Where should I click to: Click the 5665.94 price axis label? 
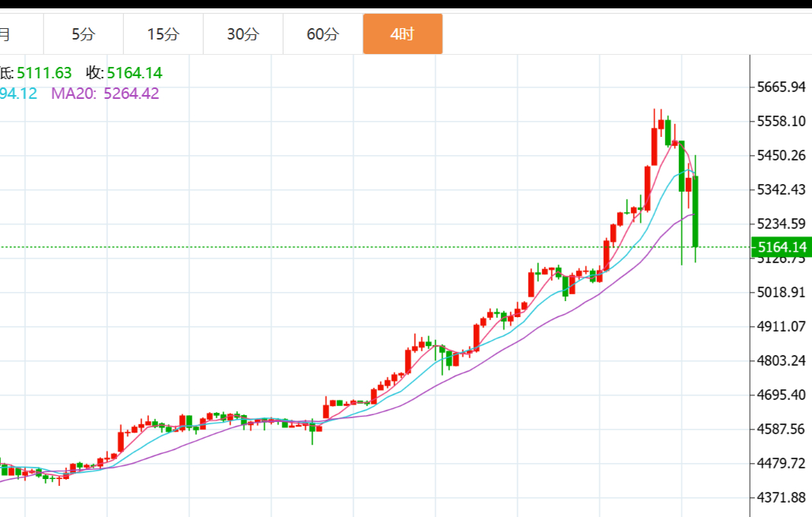[781, 87]
